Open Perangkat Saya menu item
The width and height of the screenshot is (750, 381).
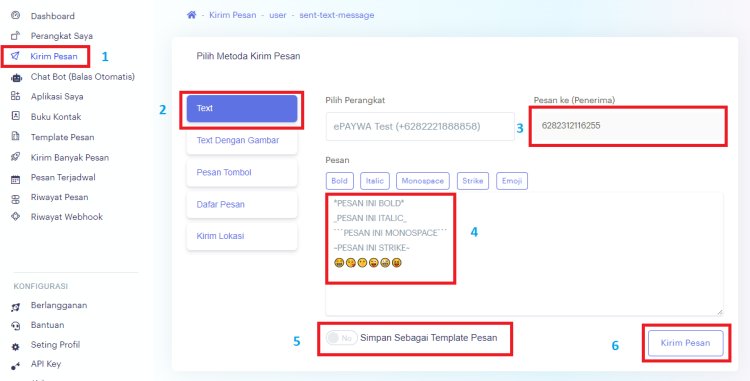coord(62,36)
